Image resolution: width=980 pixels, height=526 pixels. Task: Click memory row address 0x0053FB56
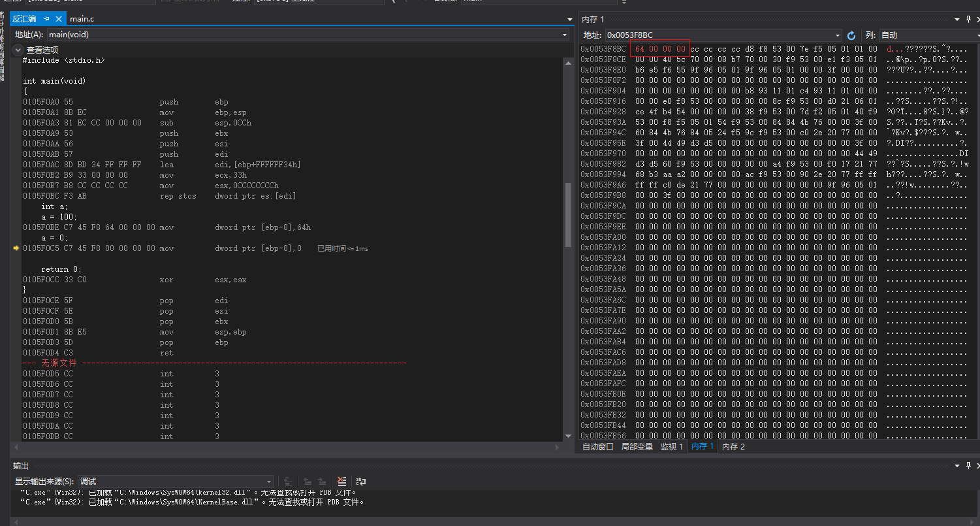(x=603, y=436)
